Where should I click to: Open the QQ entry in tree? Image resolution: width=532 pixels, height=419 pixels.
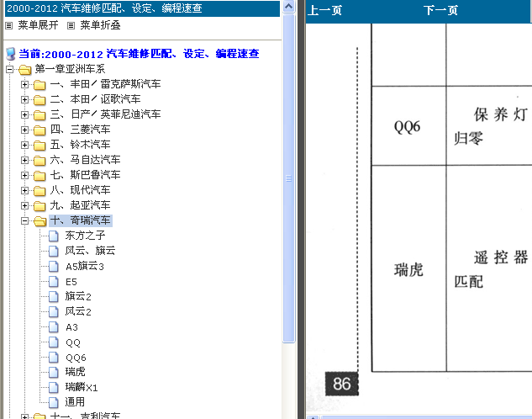tap(73, 342)
